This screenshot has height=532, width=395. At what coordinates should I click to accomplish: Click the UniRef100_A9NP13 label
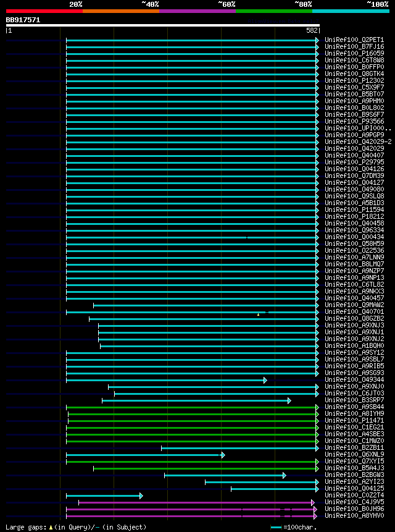point(354,277)
